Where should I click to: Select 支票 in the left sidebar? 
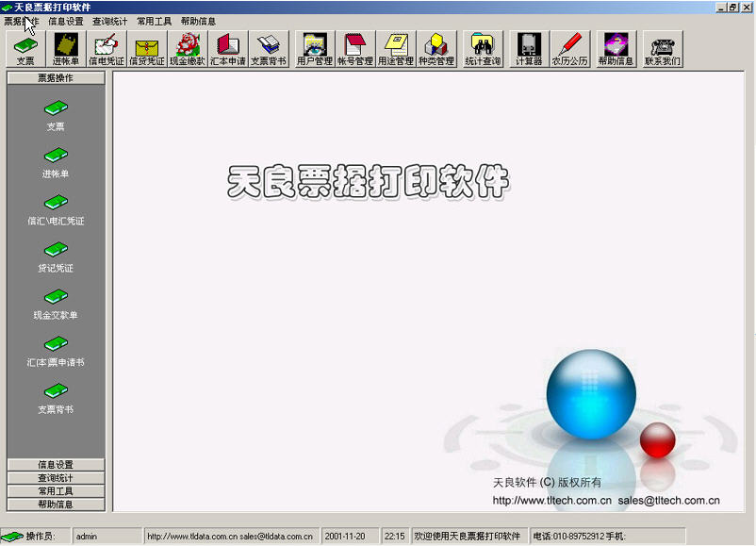pos(56,116)
